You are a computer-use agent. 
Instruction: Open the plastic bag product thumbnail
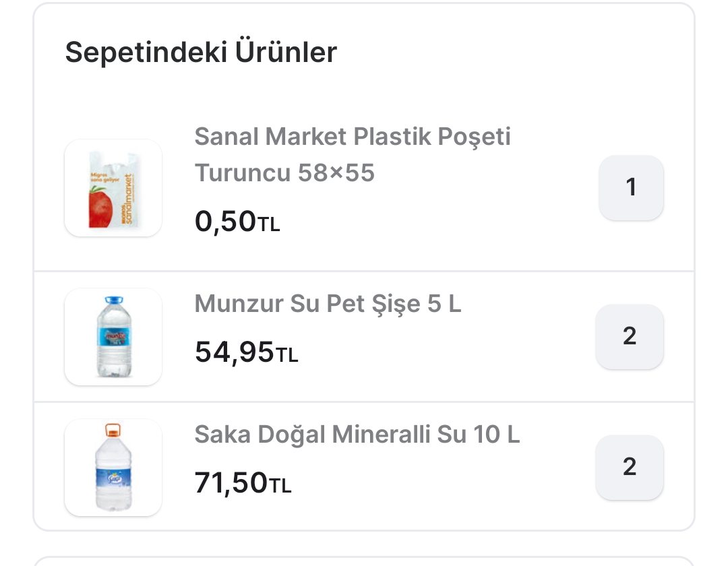(113, 188)
